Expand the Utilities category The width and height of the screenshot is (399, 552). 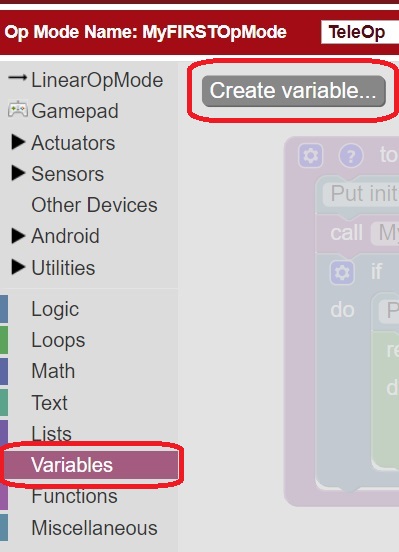click(18, 267)
